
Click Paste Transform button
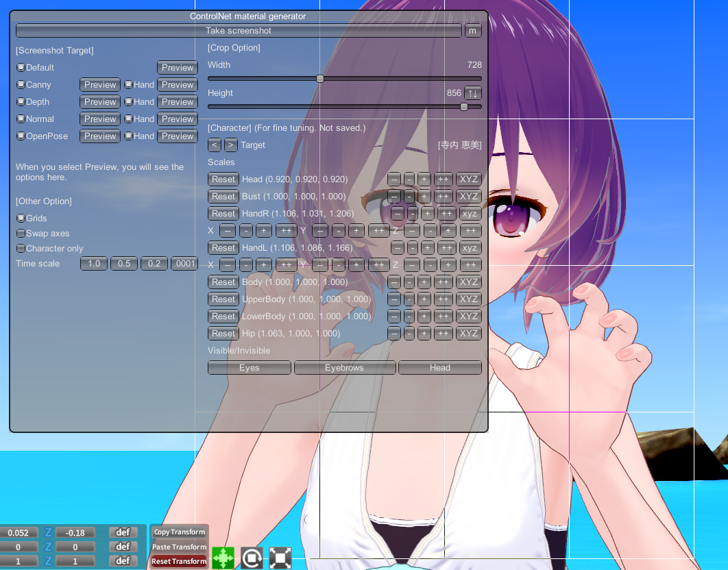pos(179,547)
